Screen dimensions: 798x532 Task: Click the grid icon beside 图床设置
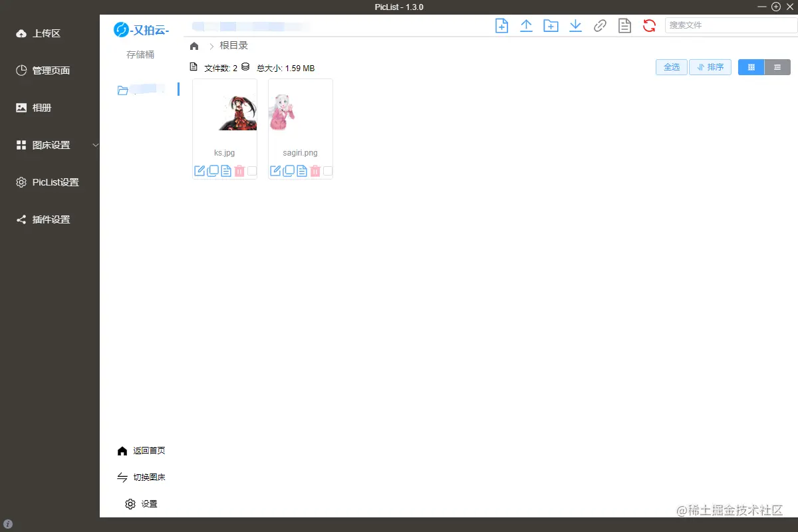pos(21,145)
